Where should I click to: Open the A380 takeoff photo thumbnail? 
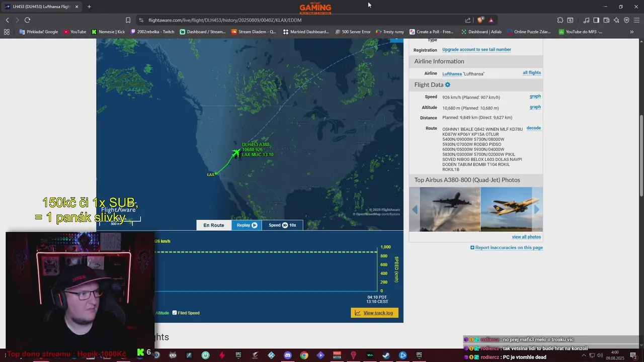450,209
